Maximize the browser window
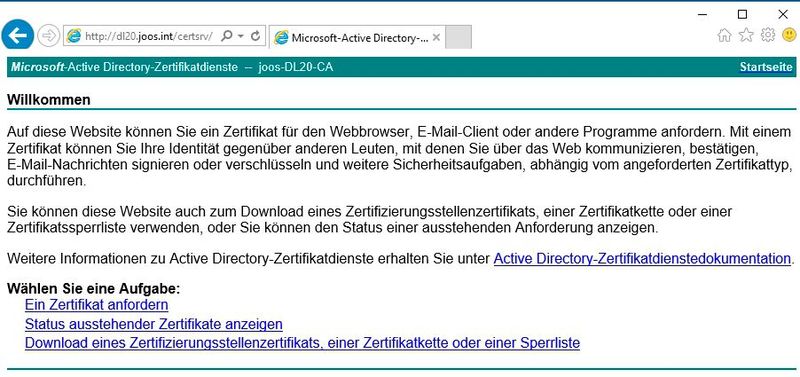This screenshot has width=800, height=377. click(x=742, y=14)
